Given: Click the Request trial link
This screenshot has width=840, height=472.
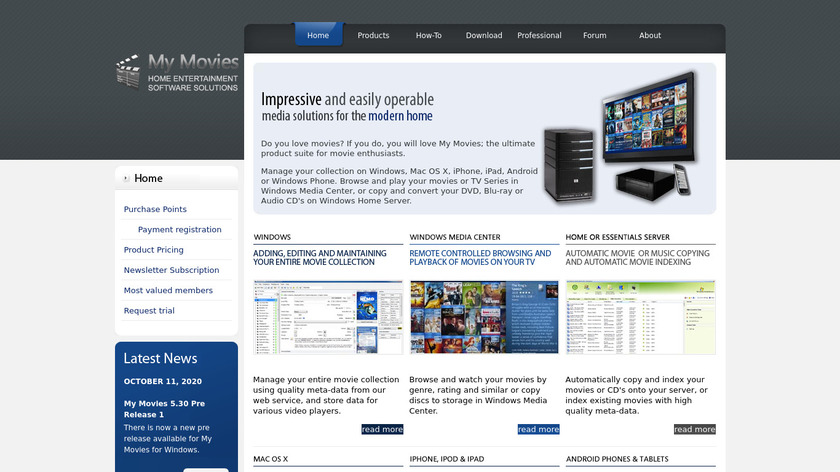Looking at the screenshot, I should (x=149, y=311).
